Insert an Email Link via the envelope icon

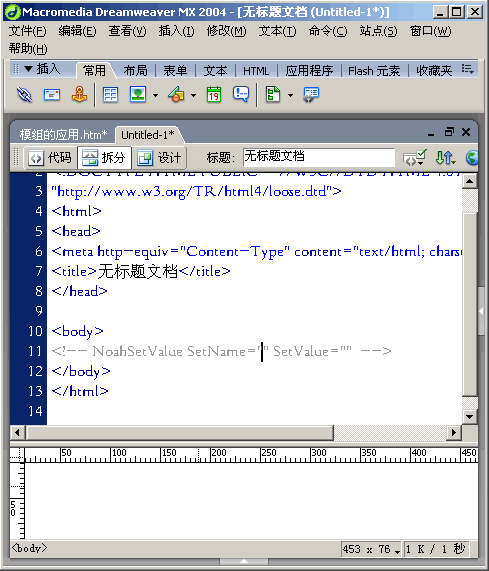tap(52, 95)
